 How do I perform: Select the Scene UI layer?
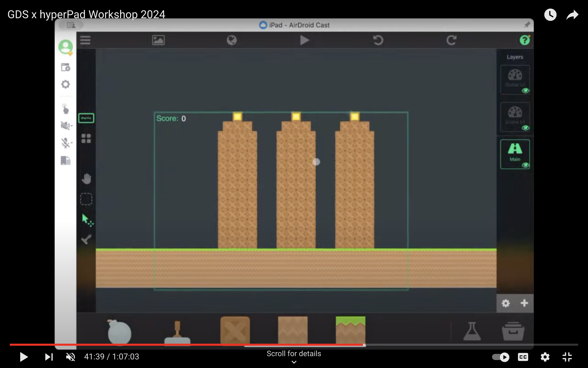(515, 117)
